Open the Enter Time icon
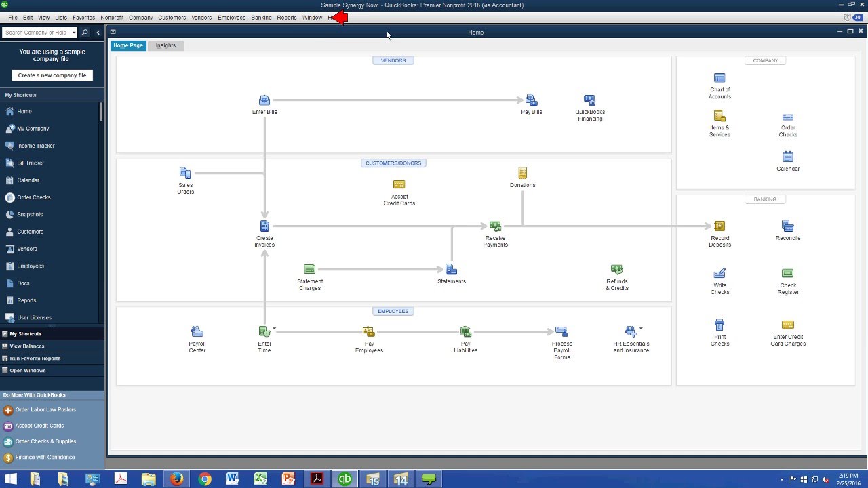 pyautogui.click(x=264, y=332)
